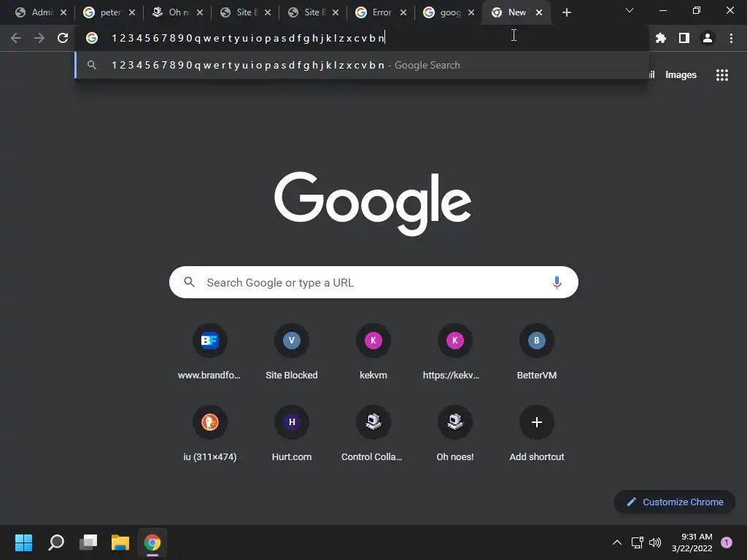Close the Error tab
This screenshot has height=560, width=747.
403,13
